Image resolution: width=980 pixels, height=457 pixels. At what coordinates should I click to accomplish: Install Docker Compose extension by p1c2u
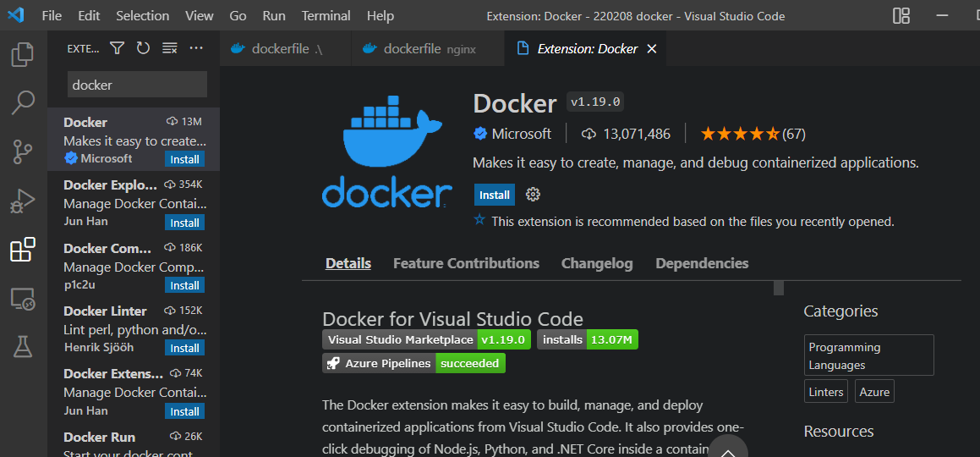click(185, 285)
